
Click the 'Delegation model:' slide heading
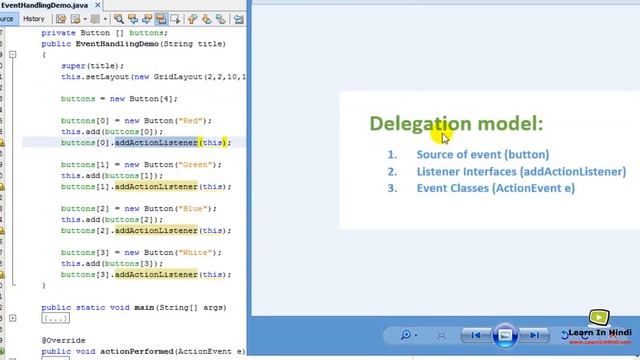click(456, 123)
